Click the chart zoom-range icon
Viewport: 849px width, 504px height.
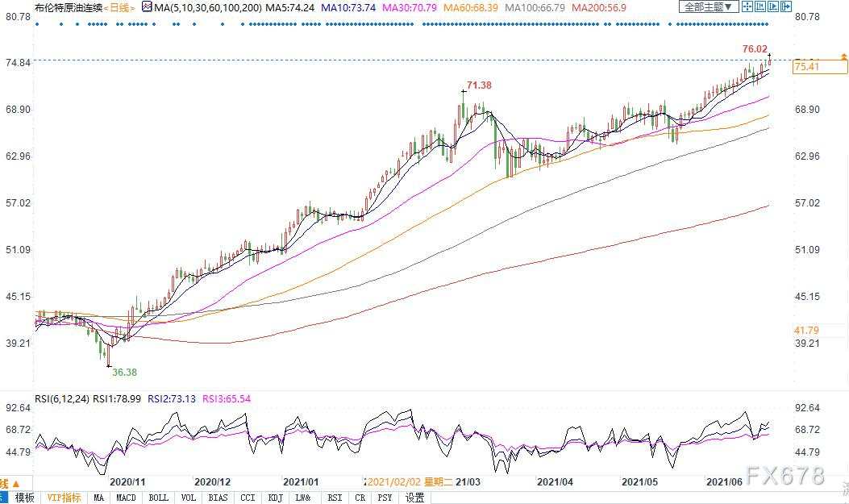[x=760, y=6]
